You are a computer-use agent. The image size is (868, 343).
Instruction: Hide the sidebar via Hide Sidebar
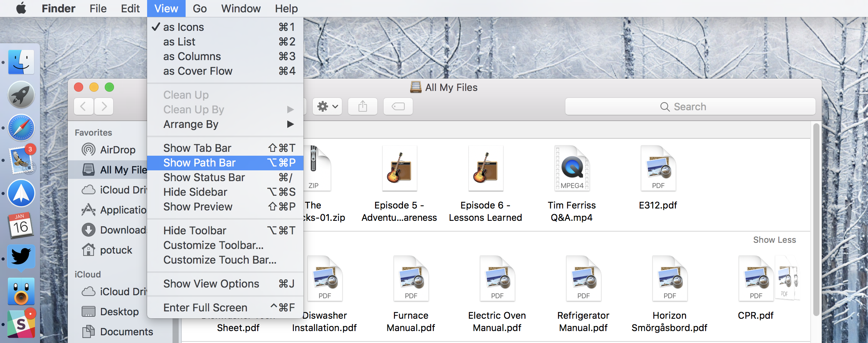click(x=195, y=192)
